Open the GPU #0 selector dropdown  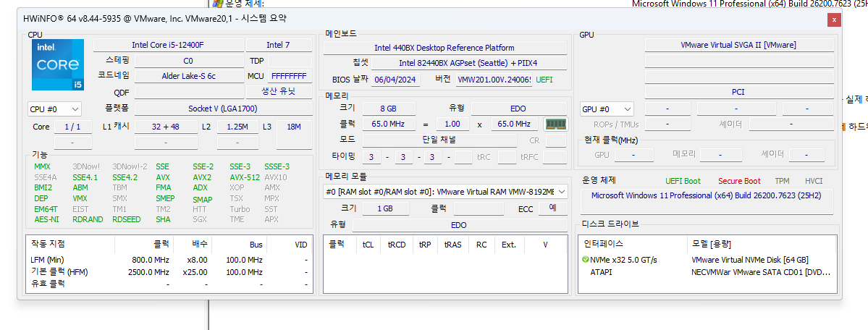tap(606, 109)
